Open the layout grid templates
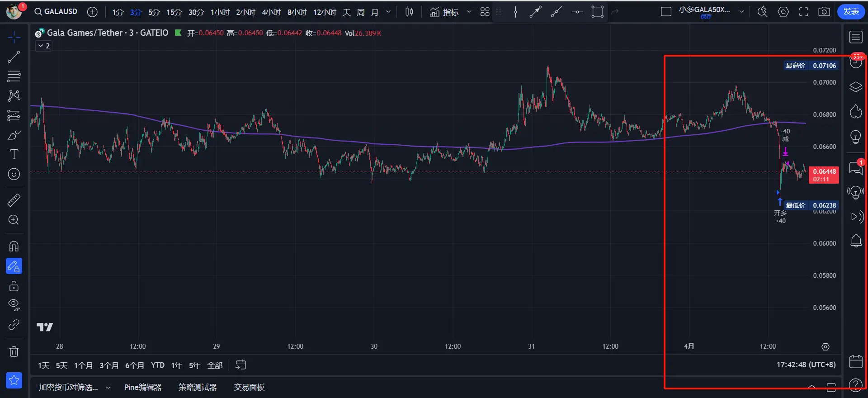Viewport: 868px width, 398px height. point(485,12)
